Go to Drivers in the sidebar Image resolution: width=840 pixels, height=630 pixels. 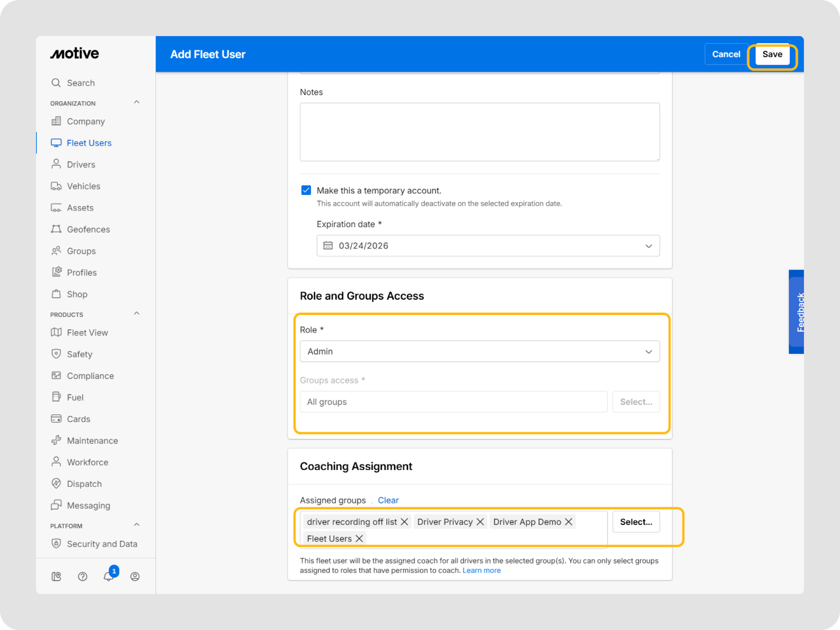click(81, 164)
